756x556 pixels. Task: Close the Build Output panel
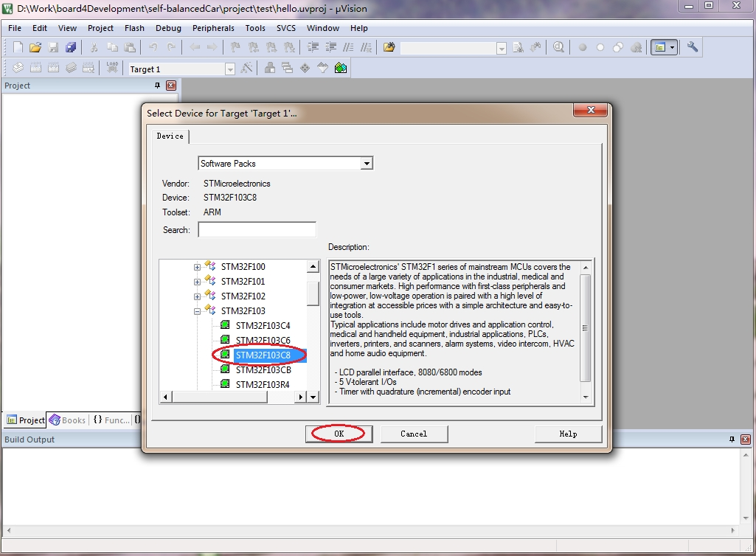[x=746, y=439]
